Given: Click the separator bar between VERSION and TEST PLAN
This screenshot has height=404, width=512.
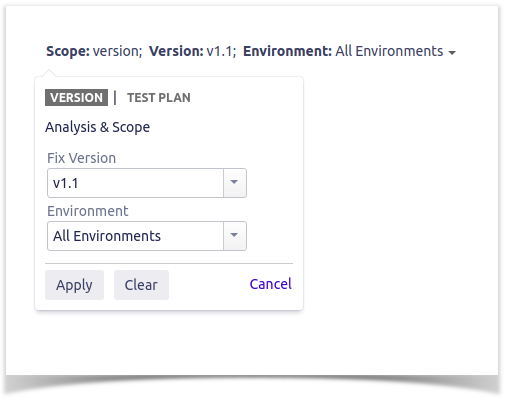Looking at the screenshot, I should pos(115,98).
